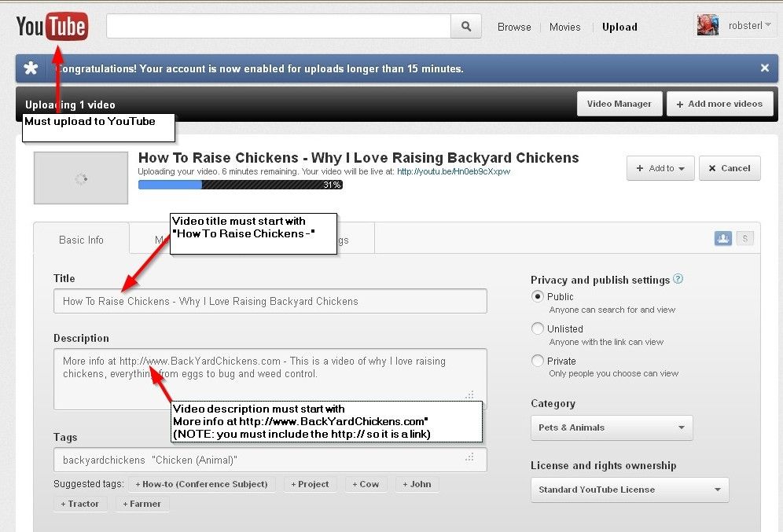Open the Standard YouTube License dropdown
This screenshot has width=783, height=532.
coord(629,490)
